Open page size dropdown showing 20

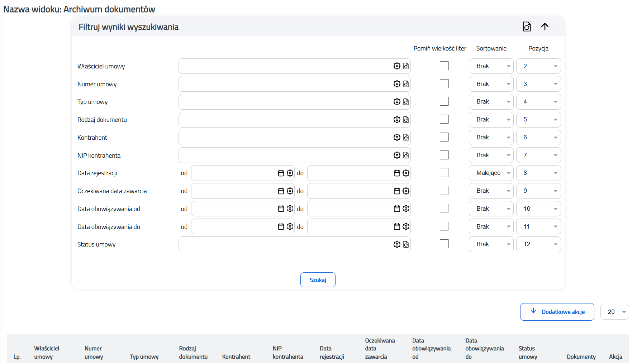pos(614,312)
